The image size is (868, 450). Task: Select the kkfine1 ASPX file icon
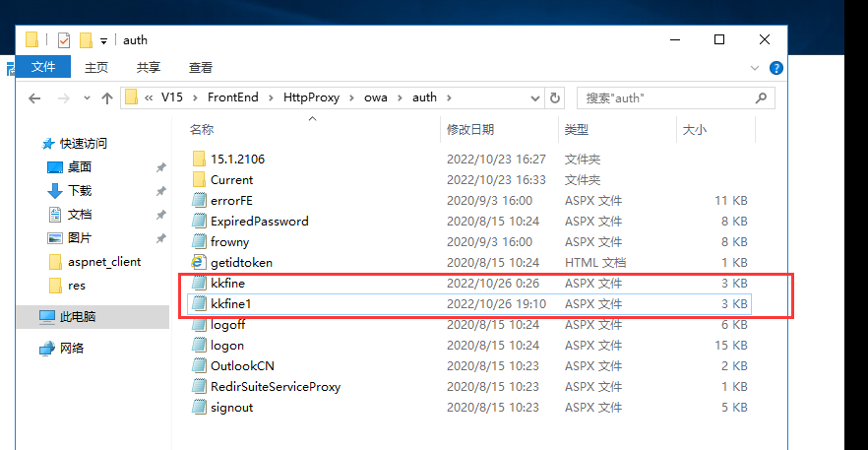tap(198, 304)
